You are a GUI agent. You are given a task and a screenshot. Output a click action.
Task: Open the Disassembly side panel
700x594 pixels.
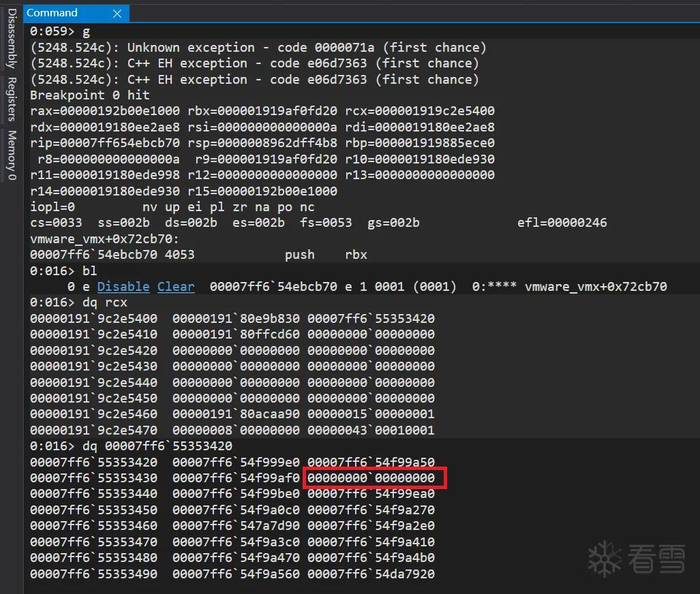click(x=12, y=39)
